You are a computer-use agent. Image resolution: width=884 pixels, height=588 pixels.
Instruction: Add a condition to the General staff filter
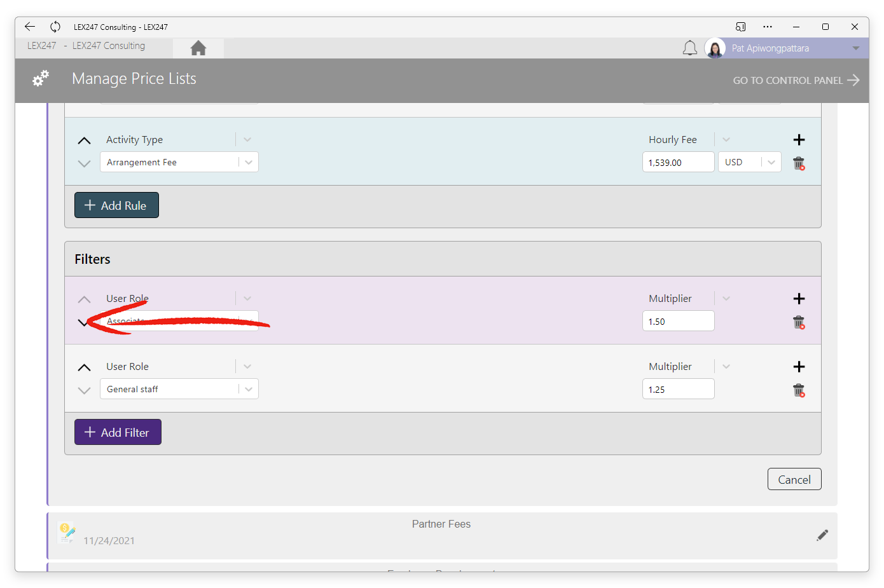[x=799, y=367]
